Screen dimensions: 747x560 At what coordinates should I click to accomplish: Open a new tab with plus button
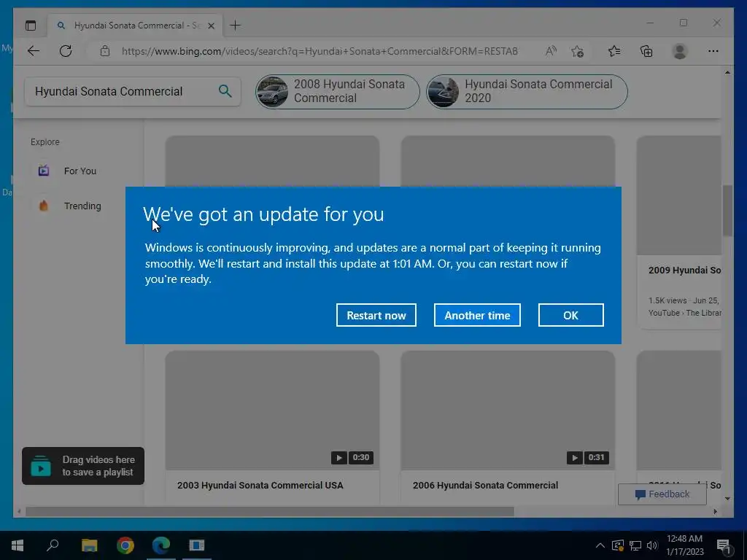click(236, 26)
